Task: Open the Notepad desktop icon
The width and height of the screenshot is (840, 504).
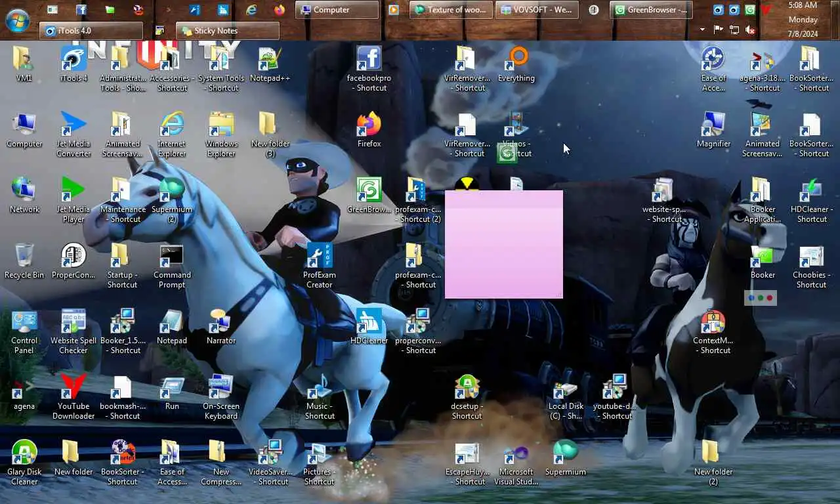Action: coord(172,327)
